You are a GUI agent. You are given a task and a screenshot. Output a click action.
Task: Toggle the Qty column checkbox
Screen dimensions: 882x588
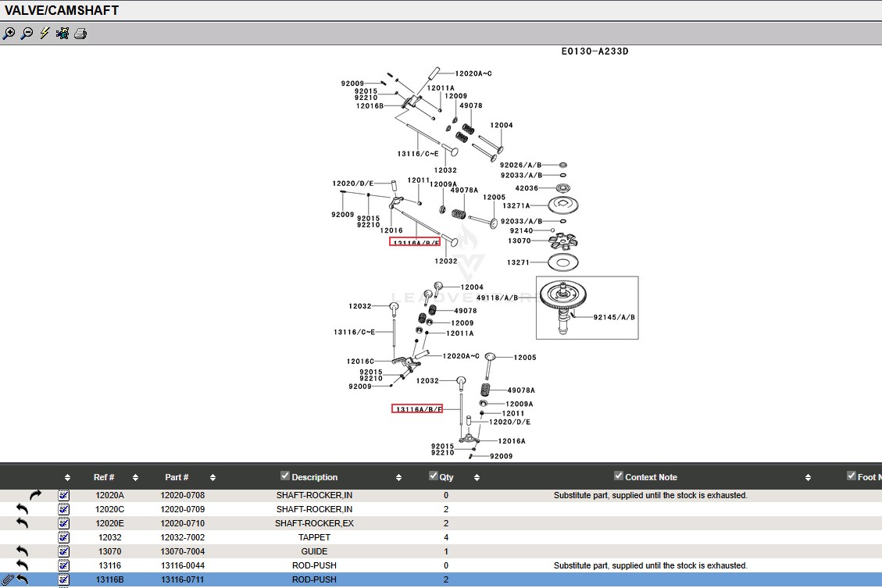point(434,476)
